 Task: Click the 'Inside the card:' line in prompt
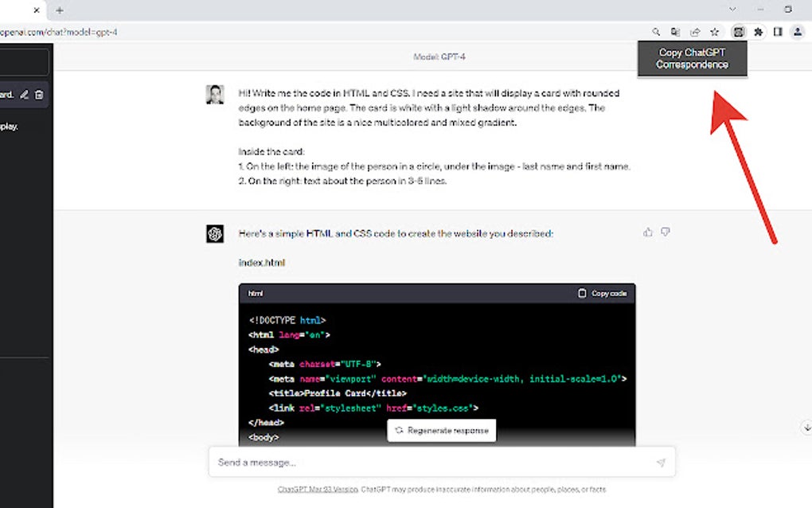[x=271, y=152]
